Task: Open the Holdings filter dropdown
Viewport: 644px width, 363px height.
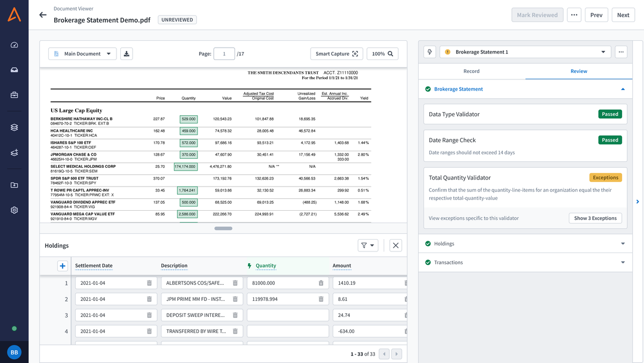Action: 368,246
